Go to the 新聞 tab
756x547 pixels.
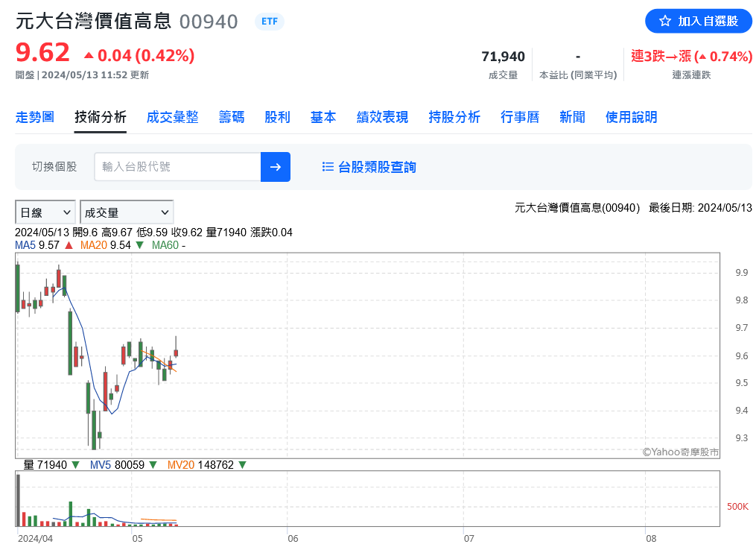click(x=572, y=117)
